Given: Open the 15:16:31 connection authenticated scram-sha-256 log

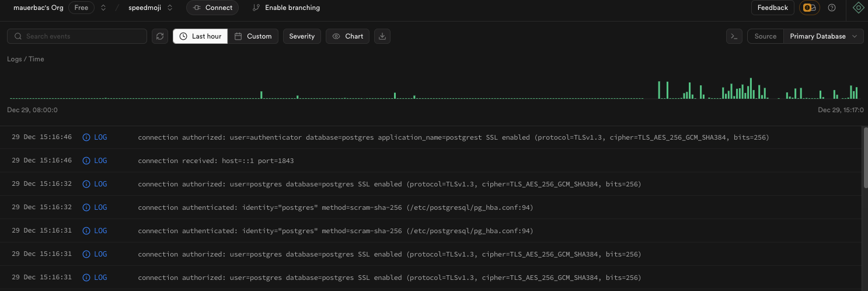Looking at the screenshot, I should tap(432, 231).
